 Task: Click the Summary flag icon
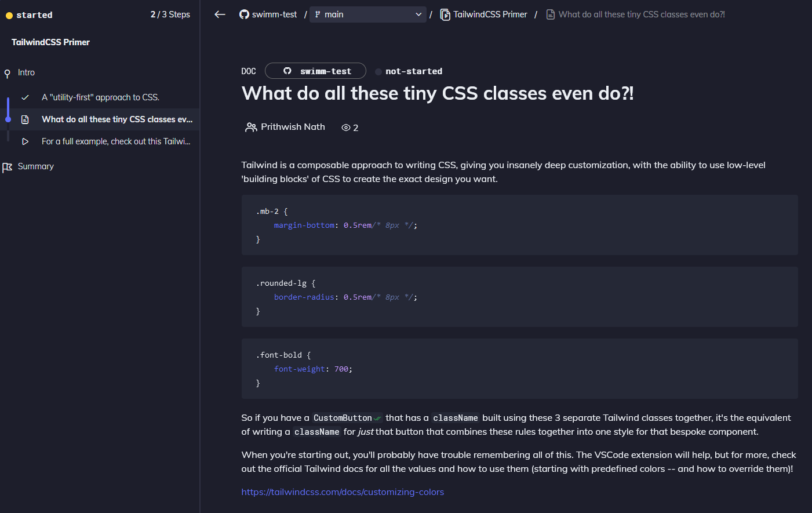click(x=7, y=167)
